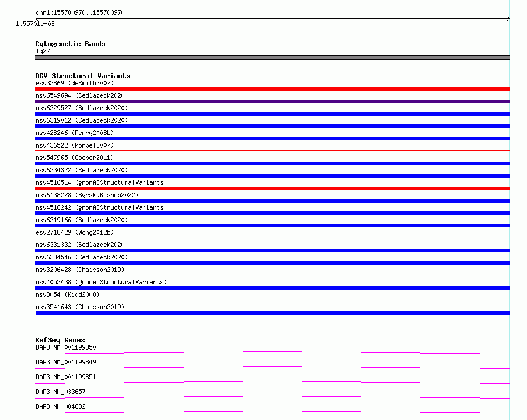Click the blue bar under nsv6331332
Image resolution: width=527 pixels, height=420 pixels.
pos(272,251)
